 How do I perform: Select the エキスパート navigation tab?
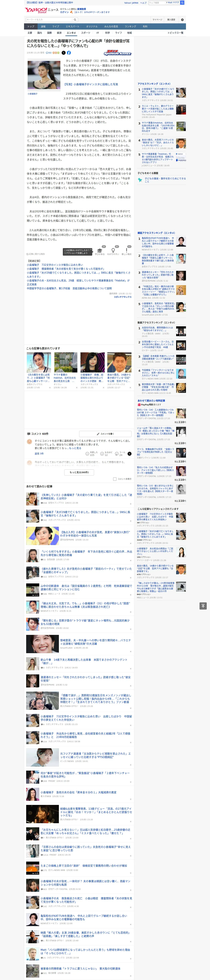72,27
